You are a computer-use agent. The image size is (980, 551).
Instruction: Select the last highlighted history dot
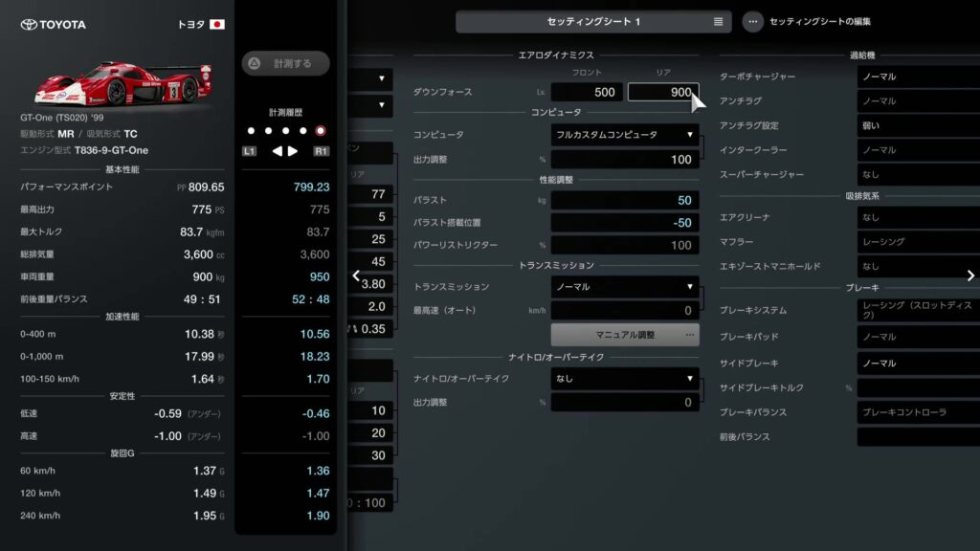click(x=320, y=131)
